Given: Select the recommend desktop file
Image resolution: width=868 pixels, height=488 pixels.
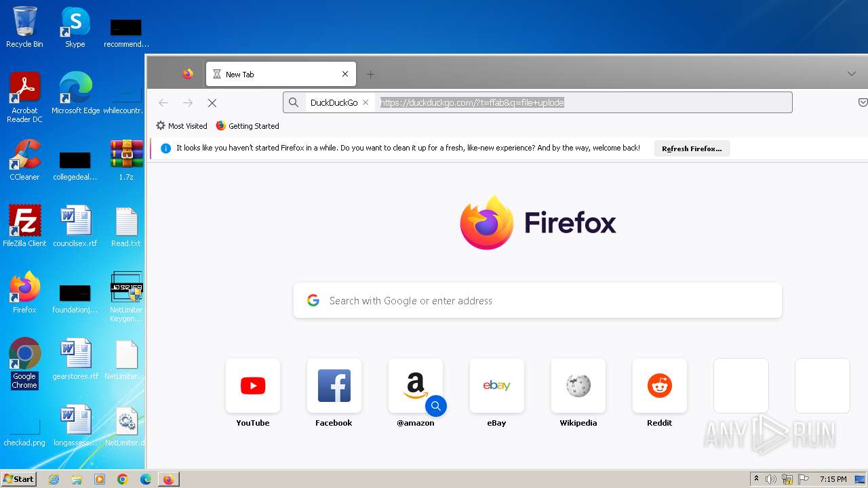Looking at the screenshot, I should (126, 32).
